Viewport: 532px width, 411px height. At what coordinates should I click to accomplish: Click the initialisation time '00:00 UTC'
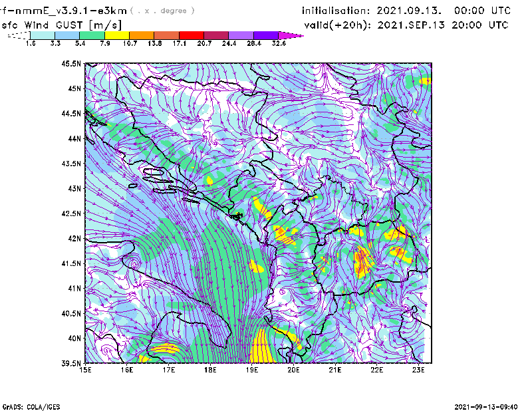point(483,11)
